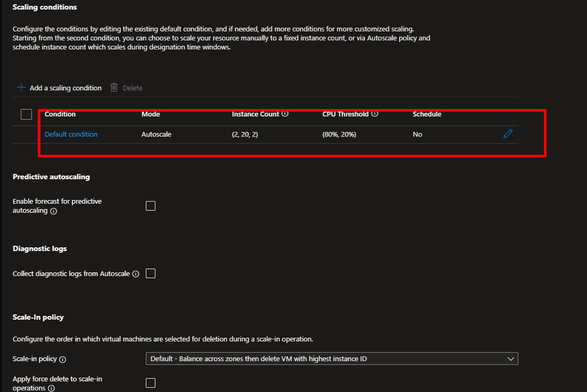
Task: Enable forecast for predictive autoscaling checkbox
Action: [x=151, y=206]
